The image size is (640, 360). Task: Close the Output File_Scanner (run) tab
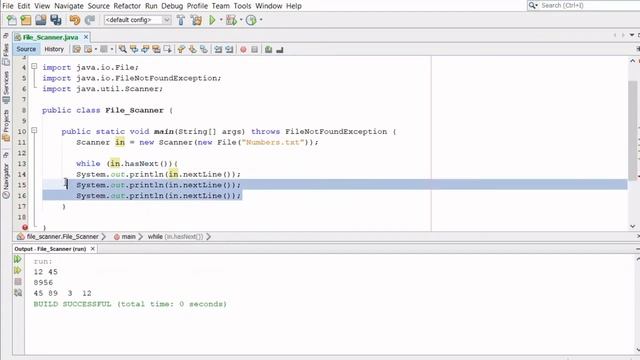click(x=93, y=249)
